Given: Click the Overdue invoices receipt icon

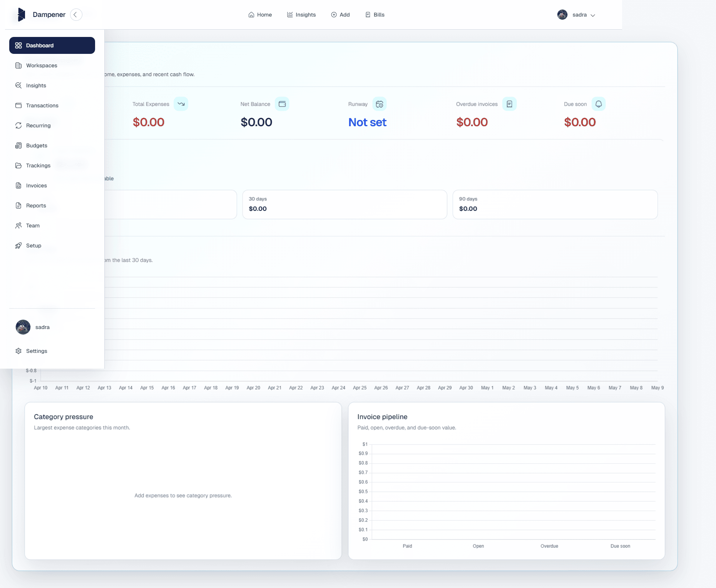Looking at the screenshot, I should pos(509,104).
